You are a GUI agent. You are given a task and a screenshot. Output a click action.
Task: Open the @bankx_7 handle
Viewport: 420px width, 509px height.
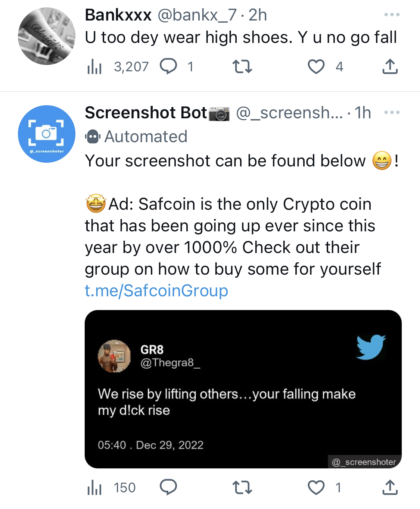[197, 15]
